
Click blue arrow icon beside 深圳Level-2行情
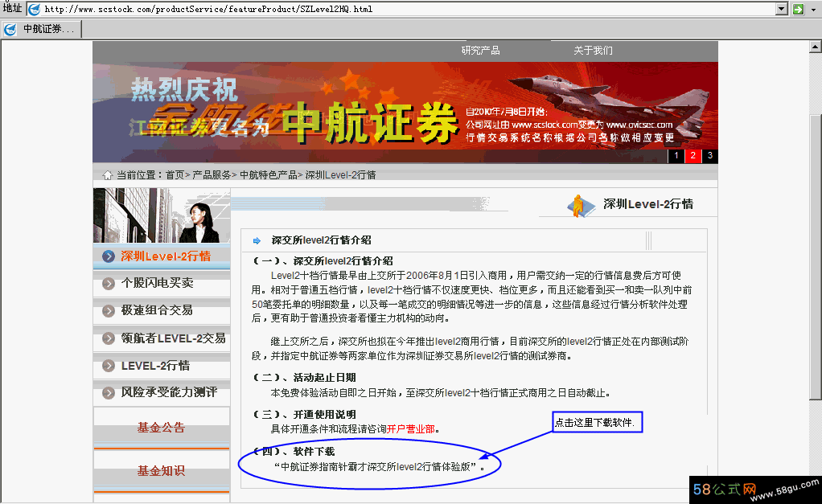(109, 256)
